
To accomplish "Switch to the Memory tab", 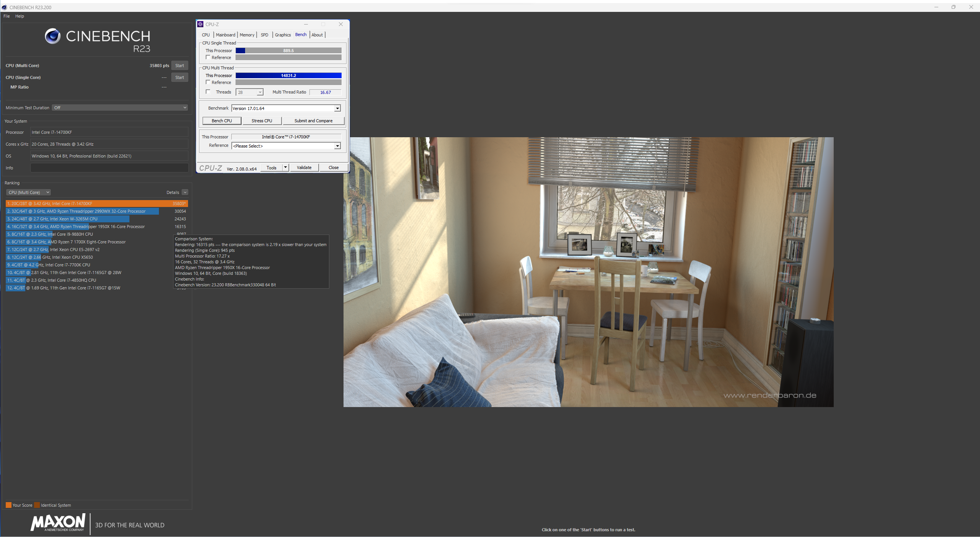I will (247, 35).
